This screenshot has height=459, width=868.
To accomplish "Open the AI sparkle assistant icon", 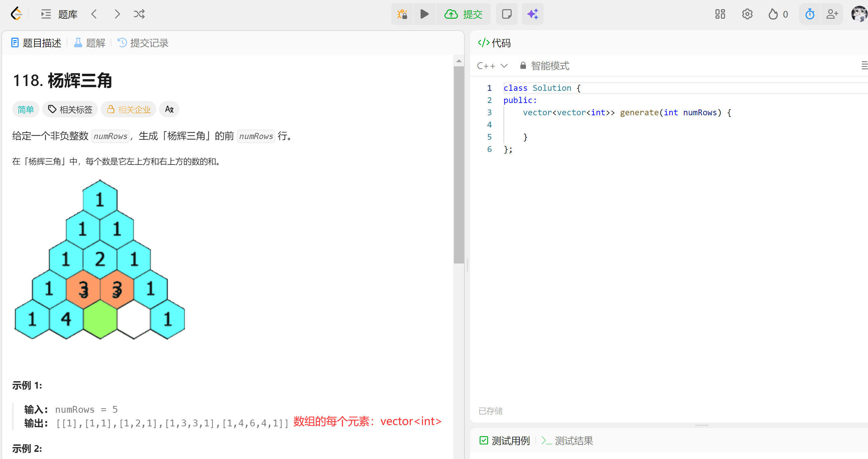I will pos(532,14).
